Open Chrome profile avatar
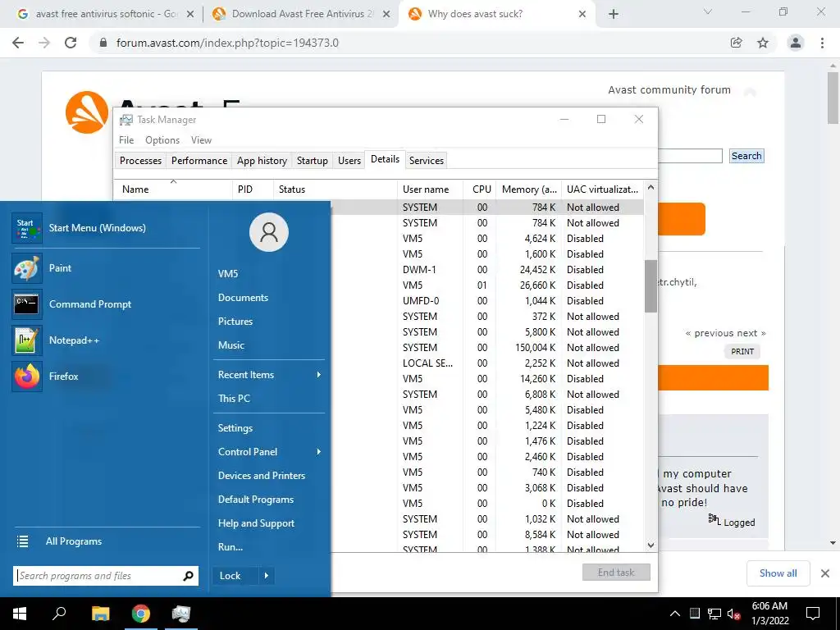 [796, 43]
